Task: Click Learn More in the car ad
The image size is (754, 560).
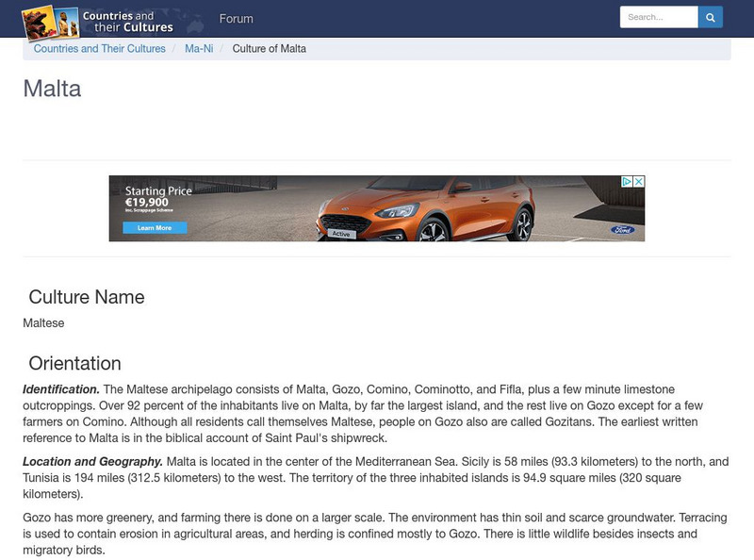Action: pyautogui.click(x=155, y=228)
